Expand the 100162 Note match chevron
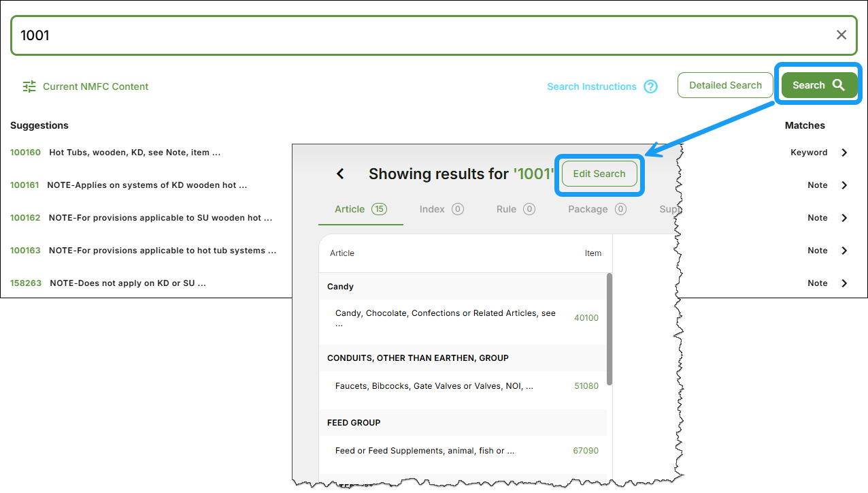This screenshot has height=493, width=868. pyautogui.click(x=844, y=218)
